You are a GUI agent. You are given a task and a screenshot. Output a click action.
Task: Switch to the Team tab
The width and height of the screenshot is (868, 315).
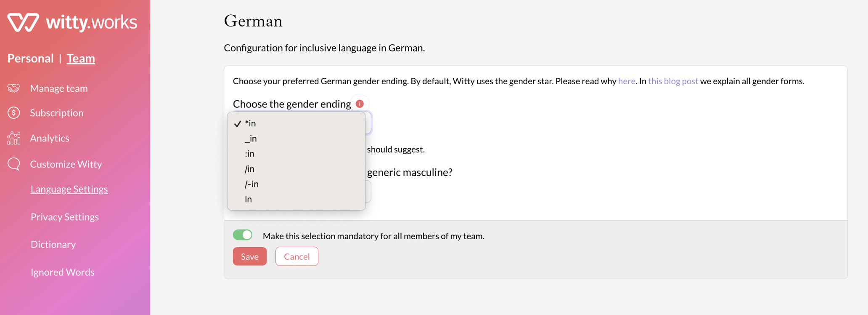(81, 58)
